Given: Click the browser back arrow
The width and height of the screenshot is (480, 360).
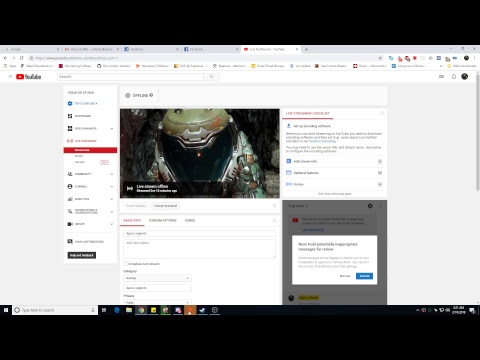Looking at the screenshot, I should pos(5,58).
